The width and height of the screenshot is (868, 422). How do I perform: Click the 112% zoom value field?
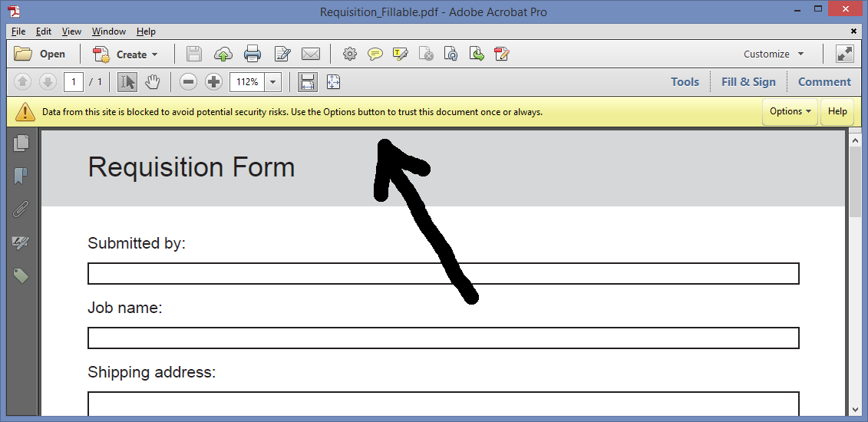pyautogui.click(x=247, y=82)
